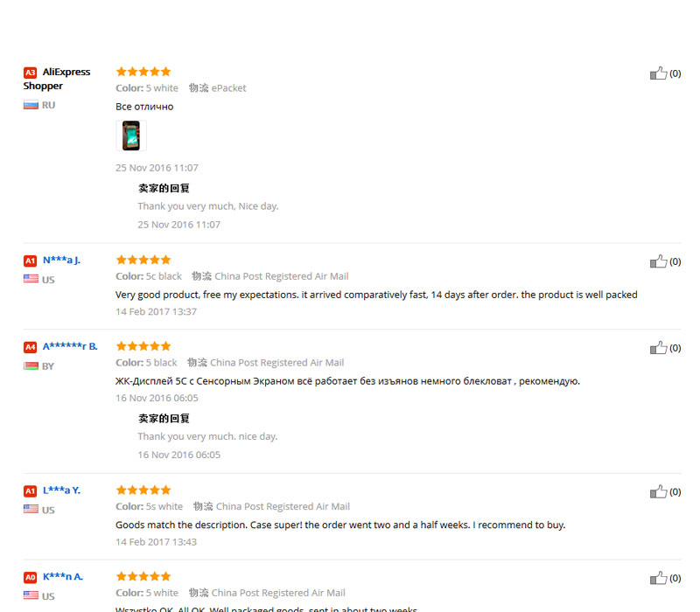
Task: Mark L***a Y. review as helpful
Action: [658, 491]
